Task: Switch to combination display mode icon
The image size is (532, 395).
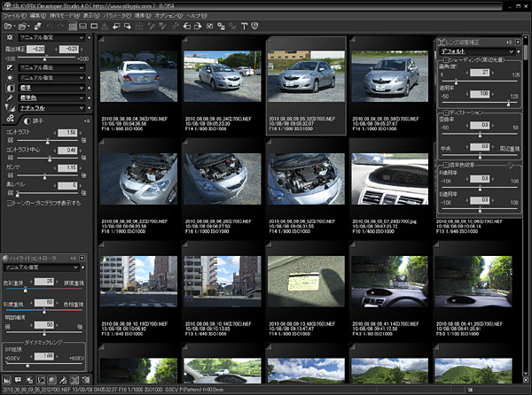Action: pos(82,26)
